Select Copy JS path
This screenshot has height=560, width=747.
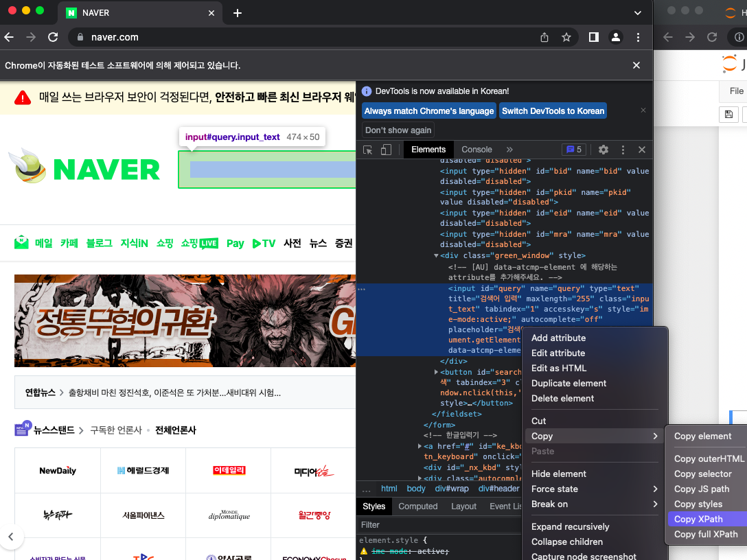coord(707,489)
